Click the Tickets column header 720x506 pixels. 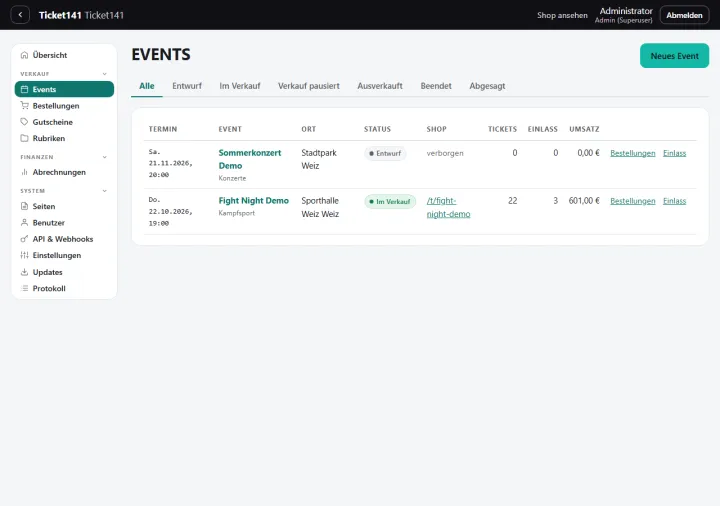[502, 129]
